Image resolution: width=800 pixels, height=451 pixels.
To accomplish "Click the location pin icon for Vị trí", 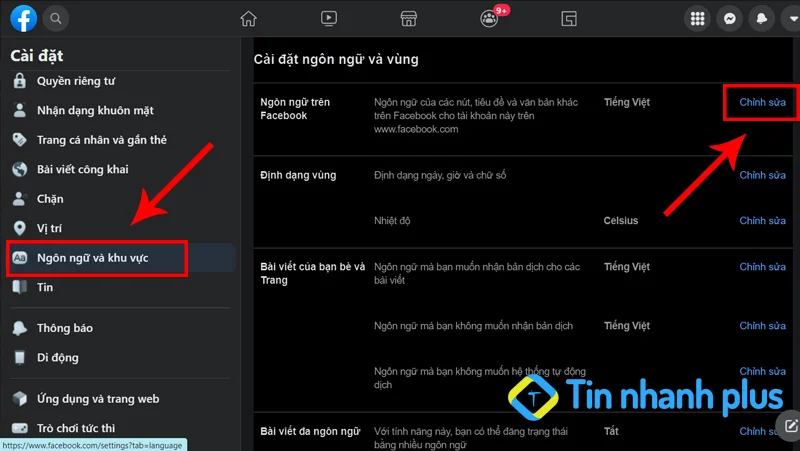I will pos(19,228).
